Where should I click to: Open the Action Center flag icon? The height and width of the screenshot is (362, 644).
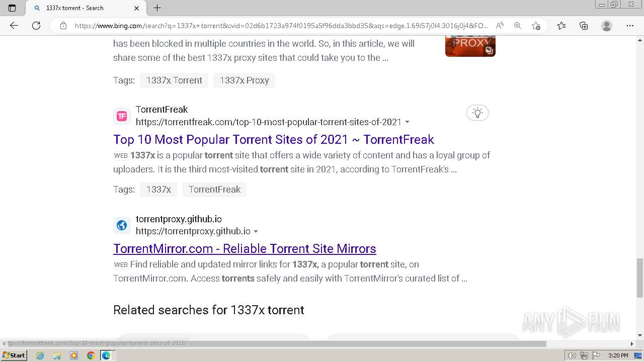point(595,355)
